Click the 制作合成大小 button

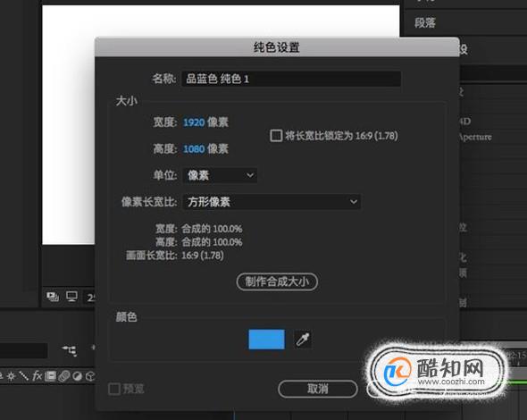(x=277, y=281)
